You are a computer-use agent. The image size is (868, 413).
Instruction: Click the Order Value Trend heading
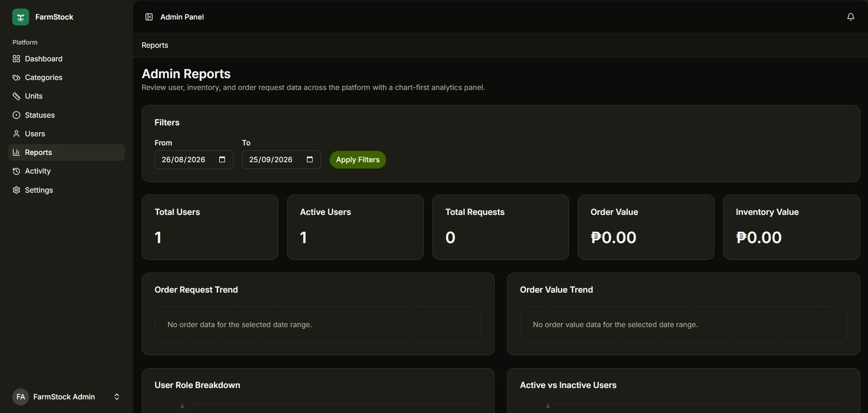click(x=556, y=290)
